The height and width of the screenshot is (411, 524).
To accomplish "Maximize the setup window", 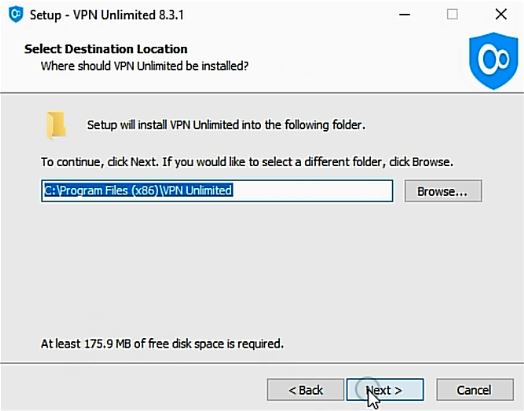I will [x=452, y=14].
